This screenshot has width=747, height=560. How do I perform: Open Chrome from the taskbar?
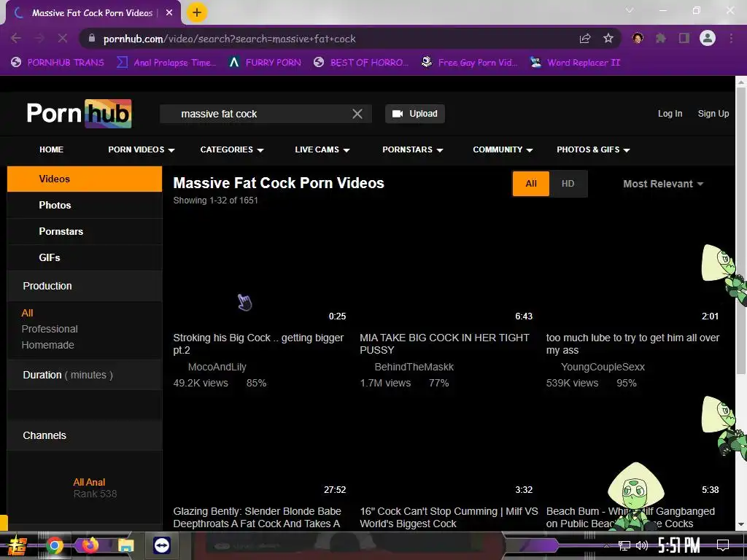54,545
